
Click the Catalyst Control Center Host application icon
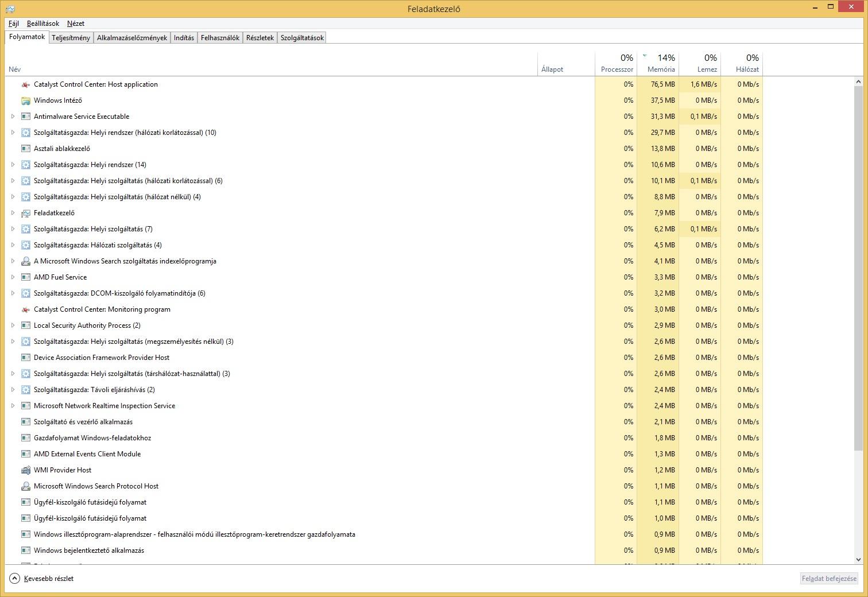click(x=25, y=84)
